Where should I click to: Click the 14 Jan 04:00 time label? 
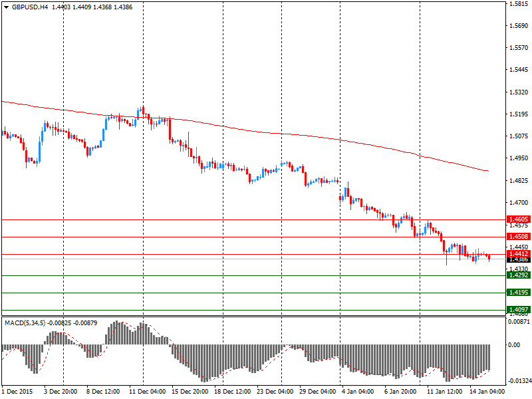coord(487,392)
